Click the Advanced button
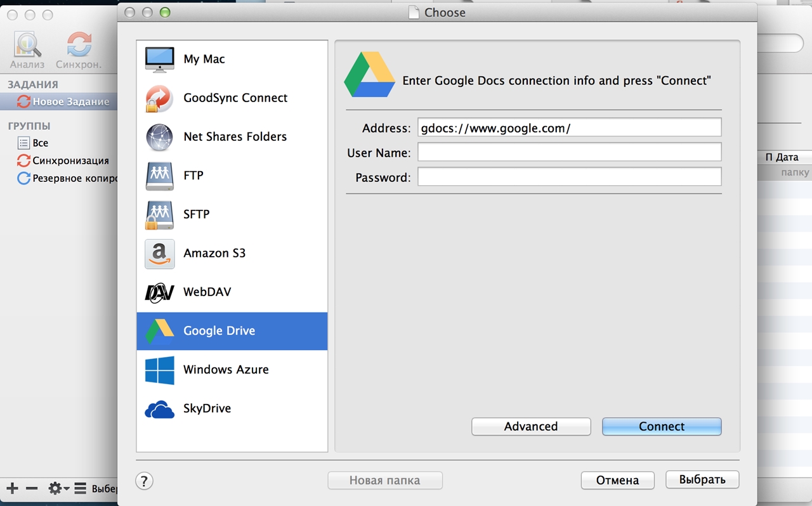 [x=531, y=427]
